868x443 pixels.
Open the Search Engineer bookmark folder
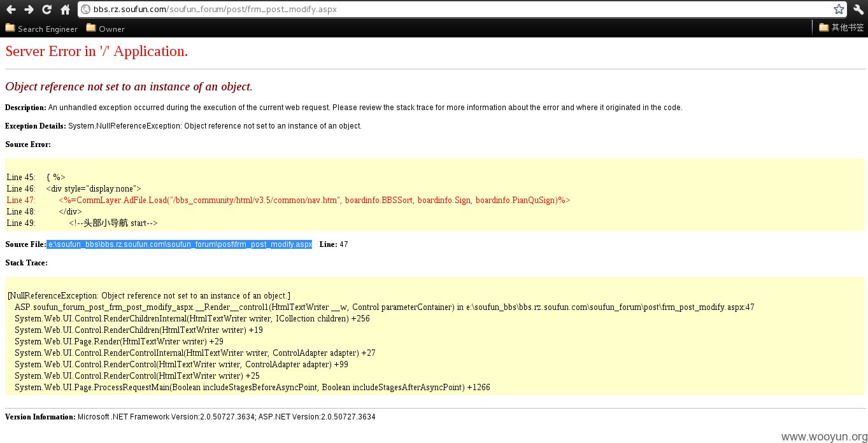tap(41, 28)
